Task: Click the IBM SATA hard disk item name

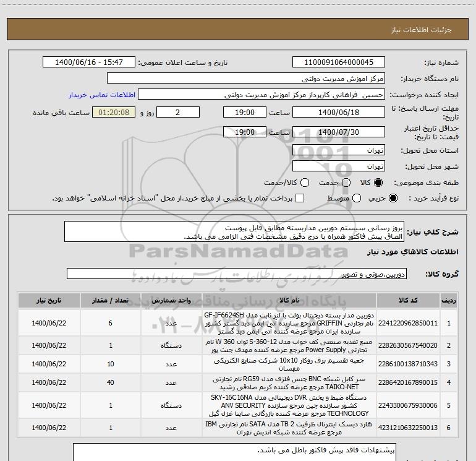Action: pos(289,428)
